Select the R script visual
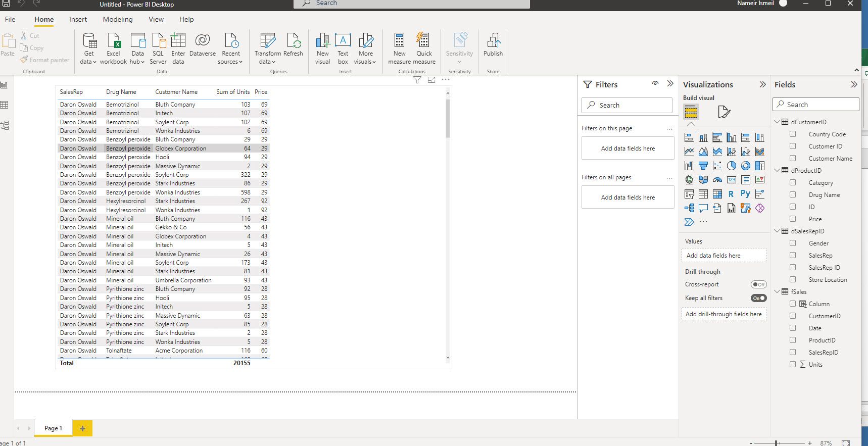The width and height of the screenshot is (868, 446). (731, 194)
